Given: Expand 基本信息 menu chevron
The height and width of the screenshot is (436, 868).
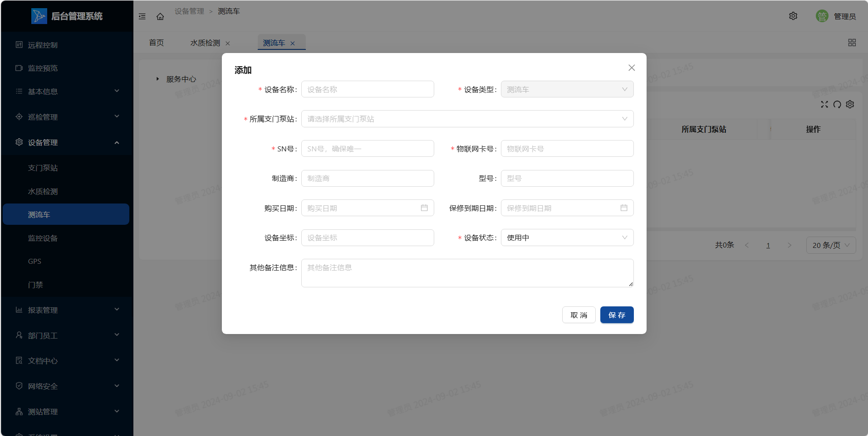Looking at the screenshot, I should [117, 91].
